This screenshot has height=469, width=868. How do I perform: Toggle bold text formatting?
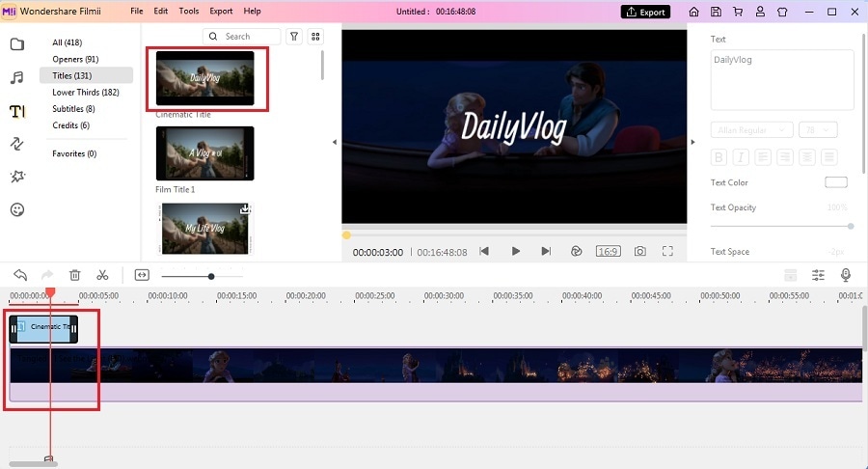(x=719, y=157)
